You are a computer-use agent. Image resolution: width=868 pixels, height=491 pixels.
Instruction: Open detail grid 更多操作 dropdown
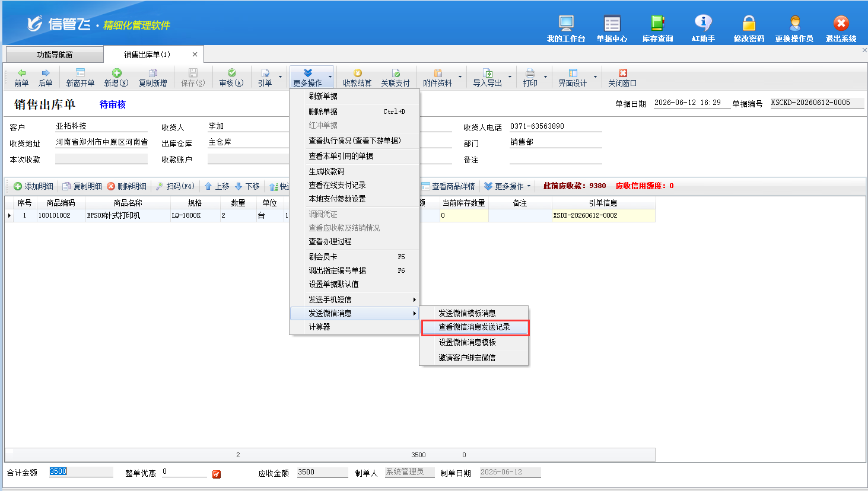coord(508,186)
